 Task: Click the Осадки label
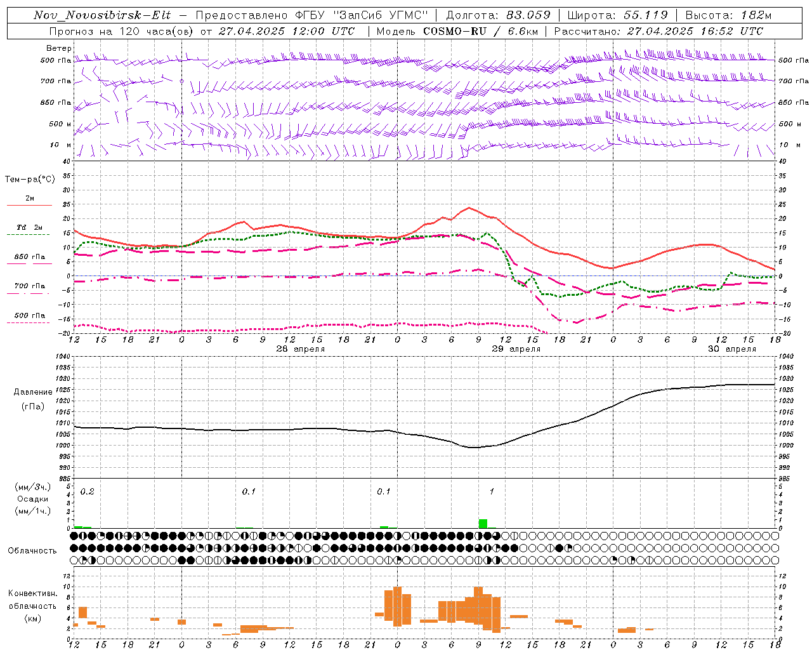point(33,499)
